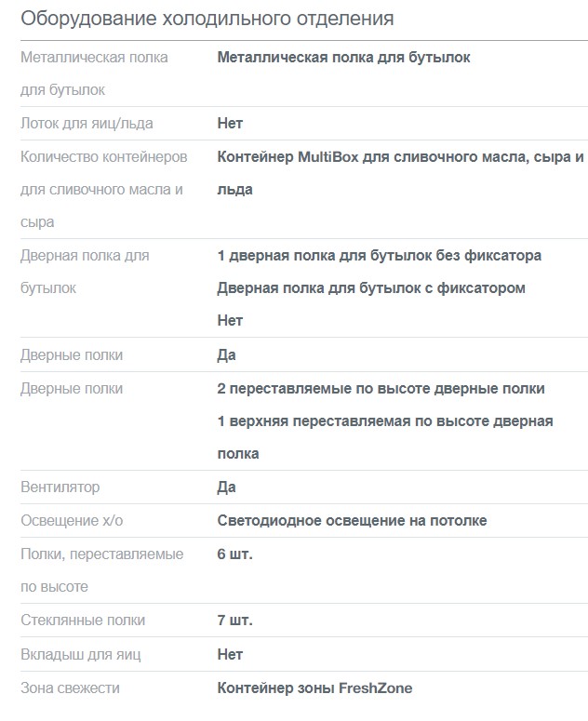Click the "Контейнер зоны FreshZone" value
The image size is (588, 721).
pos(314,688)
